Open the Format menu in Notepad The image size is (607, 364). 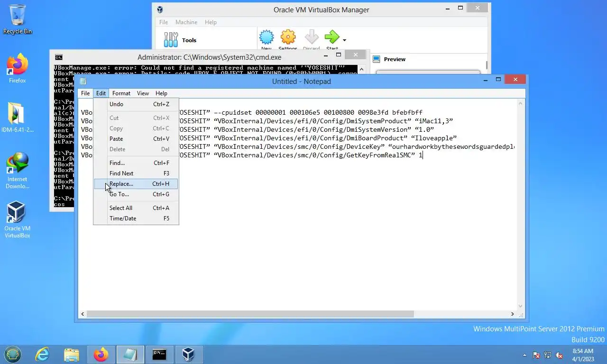(x=121, y=93)
